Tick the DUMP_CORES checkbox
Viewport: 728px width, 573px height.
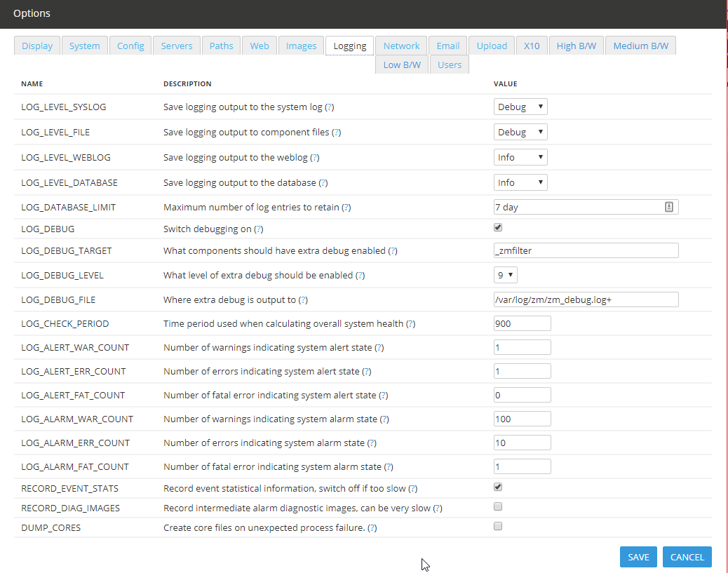pos(498,526)
